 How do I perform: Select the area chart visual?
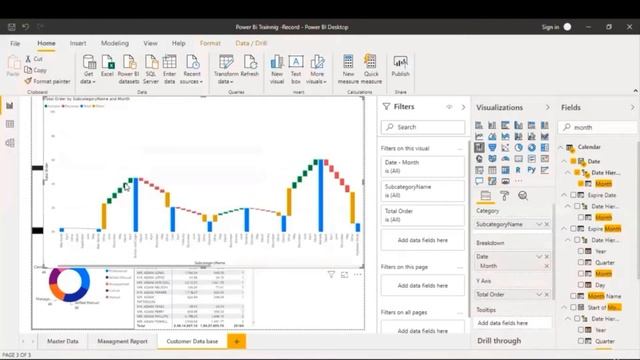(492, 136)
